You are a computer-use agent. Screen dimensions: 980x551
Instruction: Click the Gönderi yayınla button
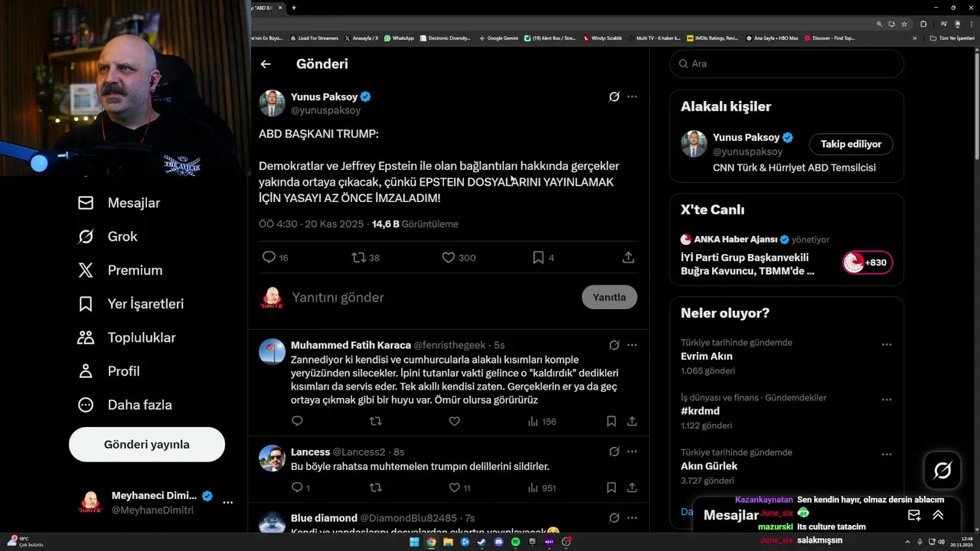[x=147, y=445]
